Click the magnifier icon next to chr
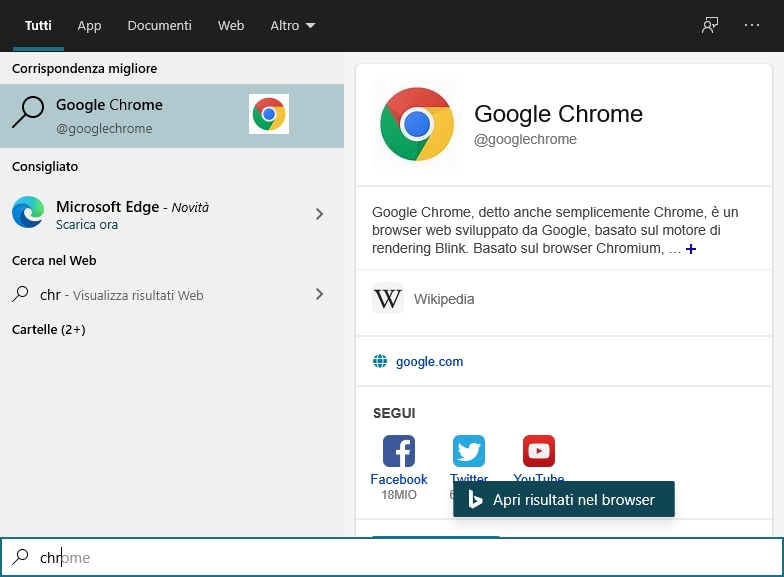Image resolution: width=784 pixels, height=577 pixels. pyautogui.click(x=20, y=294)
